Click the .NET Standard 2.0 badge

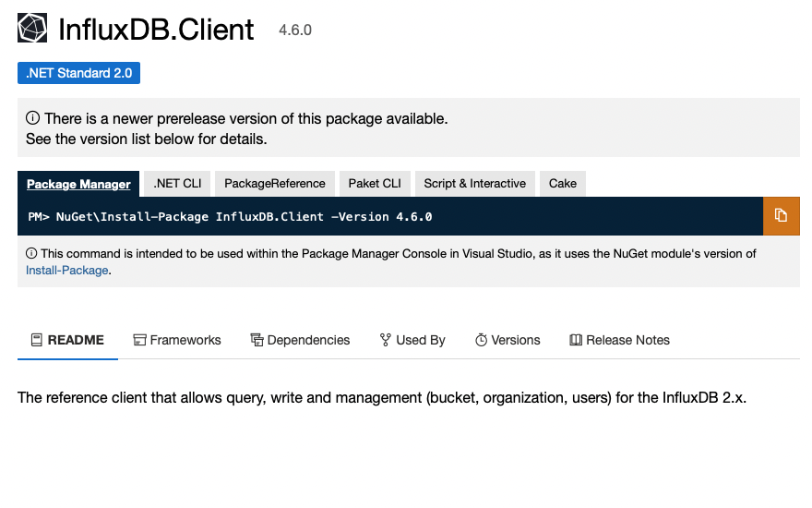[78, 73]
